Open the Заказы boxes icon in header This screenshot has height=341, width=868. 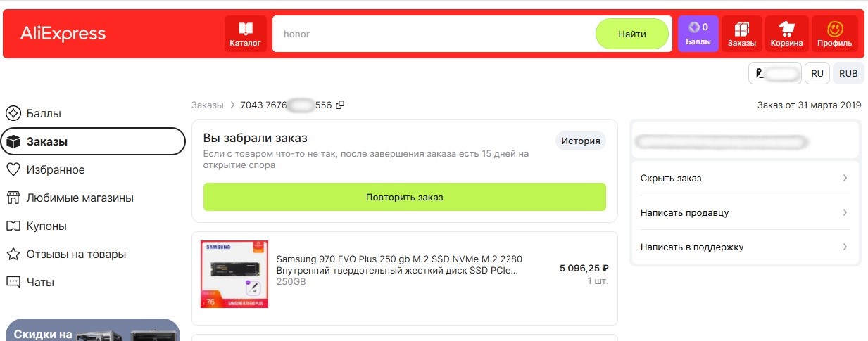point(741,29)
